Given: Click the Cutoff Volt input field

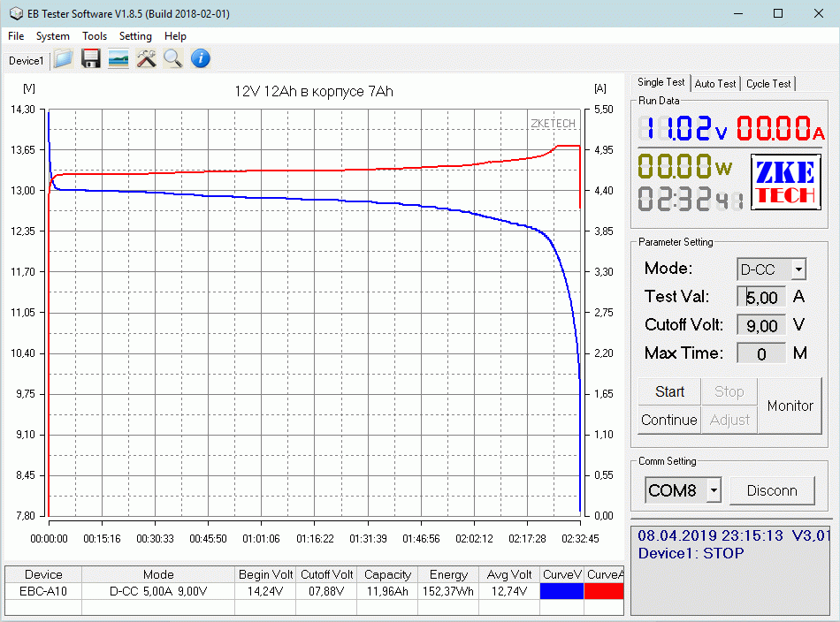Looking at the screenshot, I should (x=760, y=325).
